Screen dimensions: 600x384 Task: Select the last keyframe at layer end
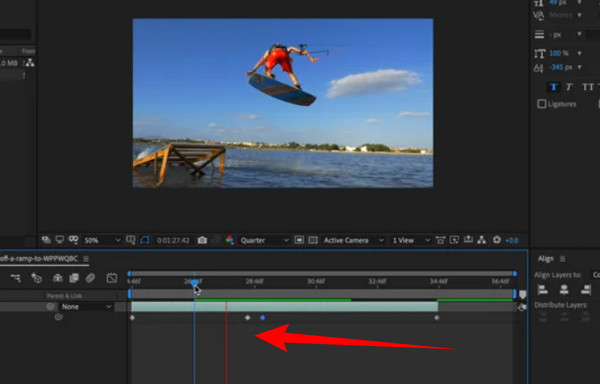(x=437, y=317)
